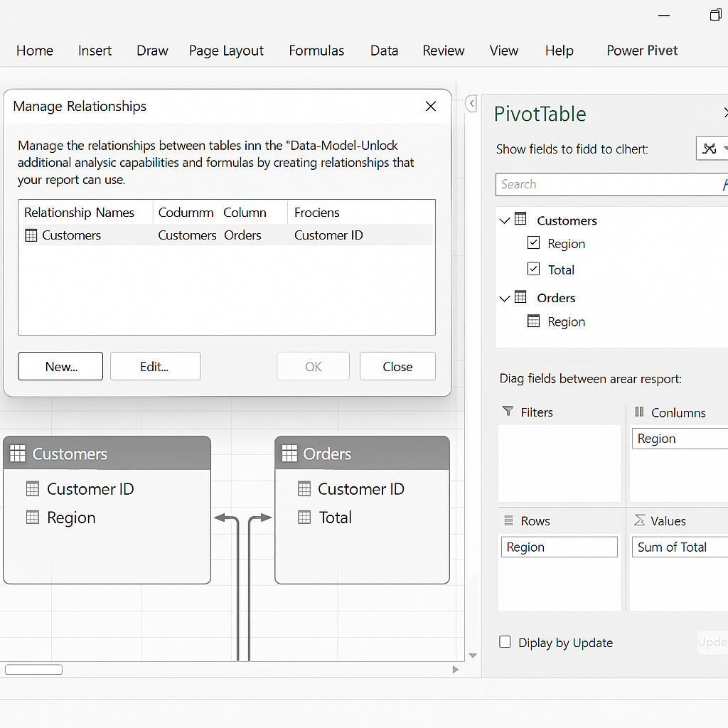The image size is (728, 728).
Task: Click the OK button in the dialog
Action: pos(314,366)
